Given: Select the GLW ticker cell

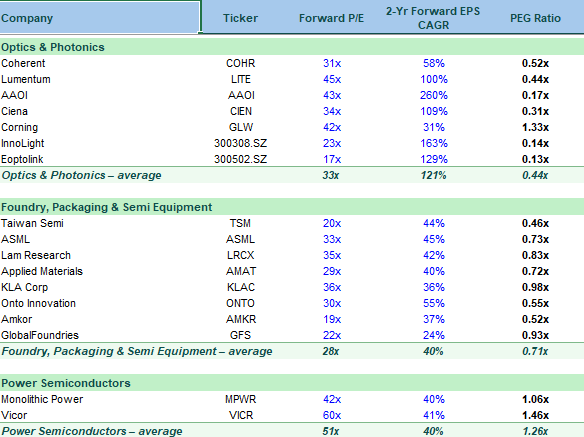Looking at the screenshot, I should point(241,127).
